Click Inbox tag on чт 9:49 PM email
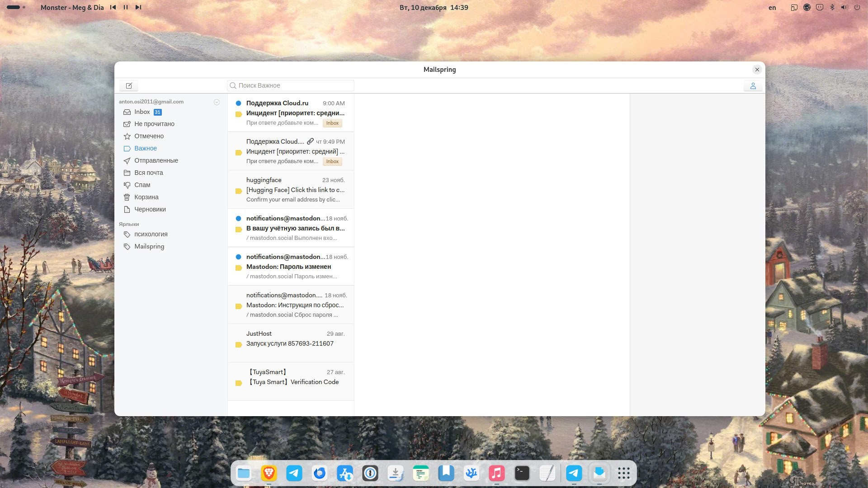This screenshot has height=488, width=868. coord(332,162)
